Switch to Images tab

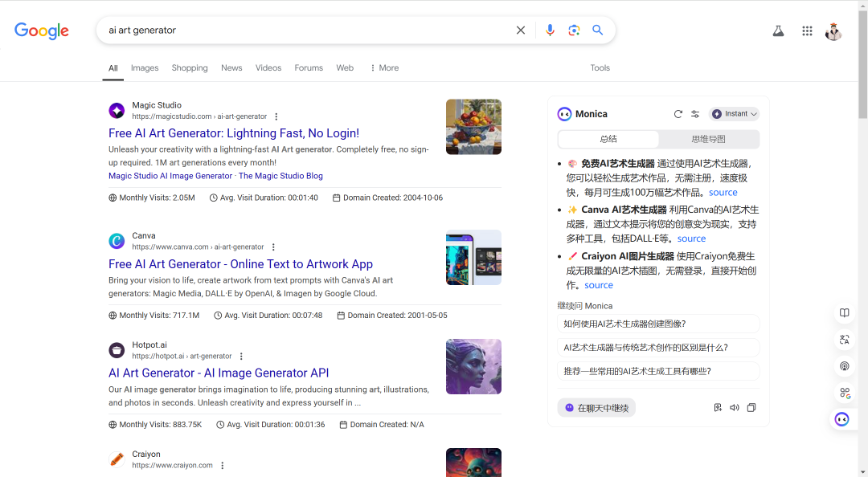[145, 68]
